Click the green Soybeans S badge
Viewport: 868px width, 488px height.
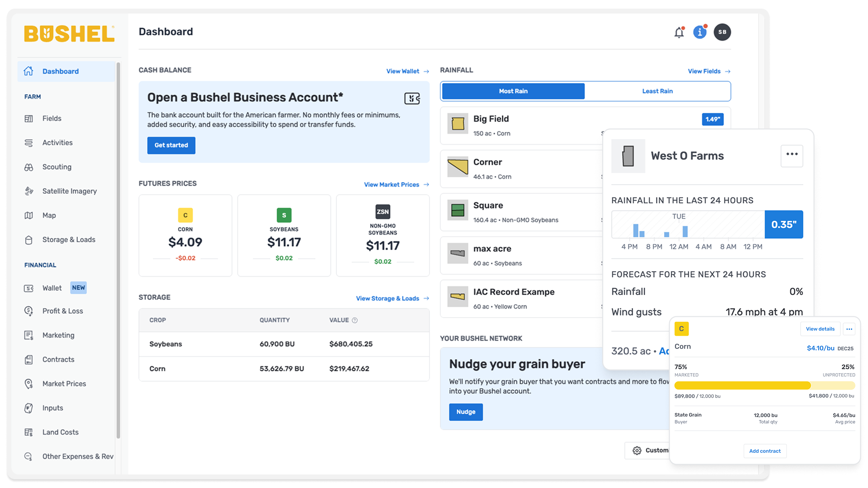point(284,215)
